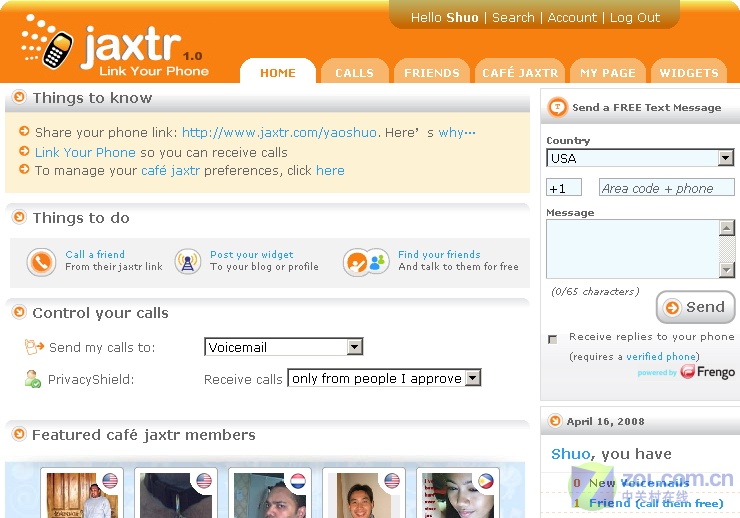Click the Featured café jaxtr members header icon
Viewport: 740px width, 518px height.
[x=19, y=434]
